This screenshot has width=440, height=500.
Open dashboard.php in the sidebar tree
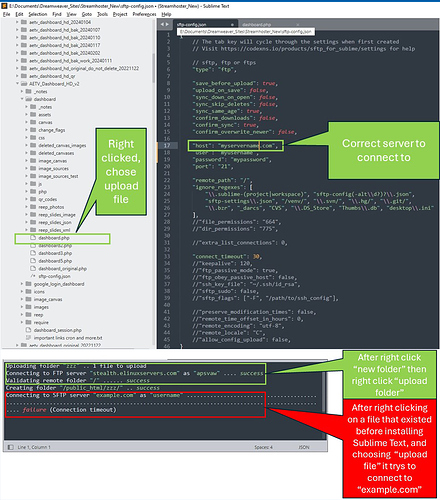54,238
